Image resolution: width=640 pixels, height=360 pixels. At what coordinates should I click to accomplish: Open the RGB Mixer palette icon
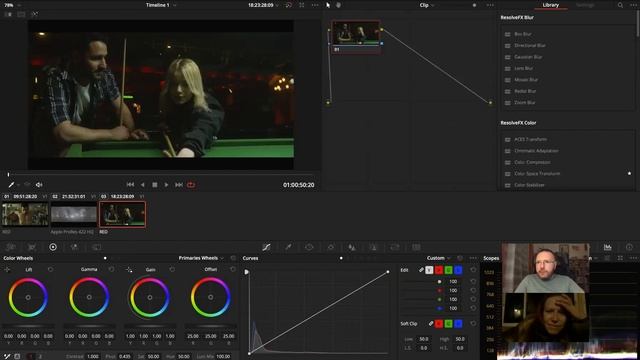[x=74, y=247]
